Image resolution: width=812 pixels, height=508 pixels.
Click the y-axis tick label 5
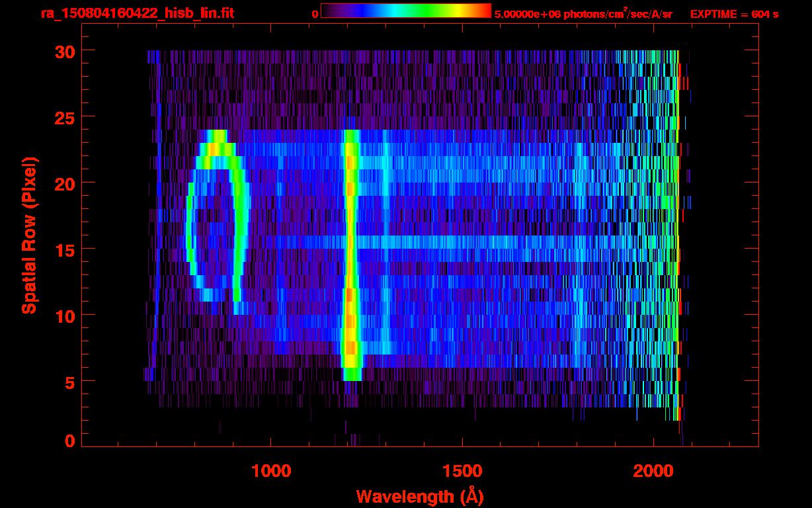69,382
